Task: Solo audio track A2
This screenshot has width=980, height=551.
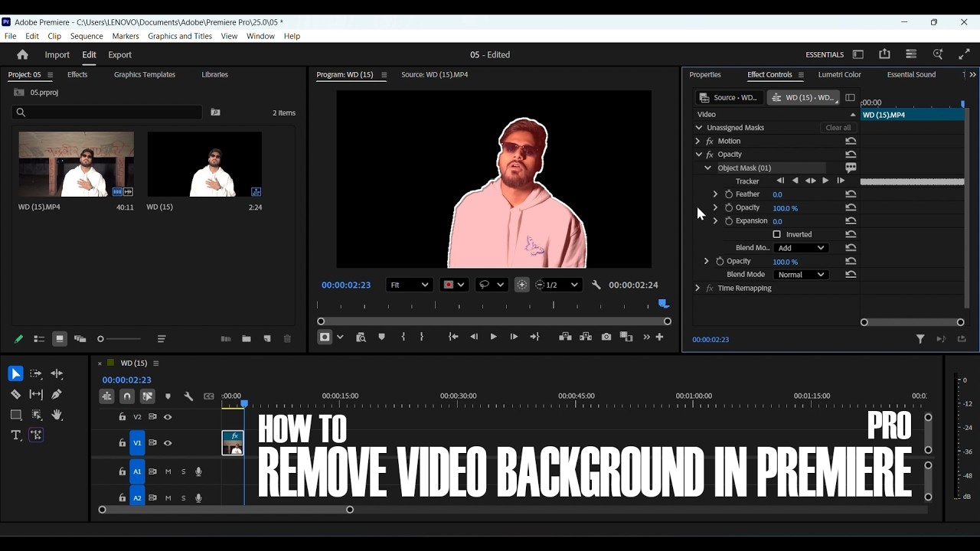Action: click(x=183, y=498)
